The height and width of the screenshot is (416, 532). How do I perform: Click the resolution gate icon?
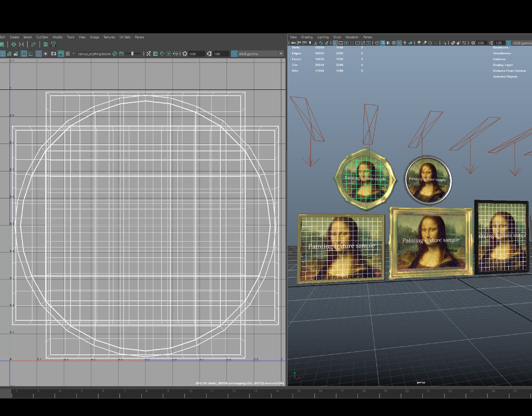pyautogui.click(x=346, y=43)
